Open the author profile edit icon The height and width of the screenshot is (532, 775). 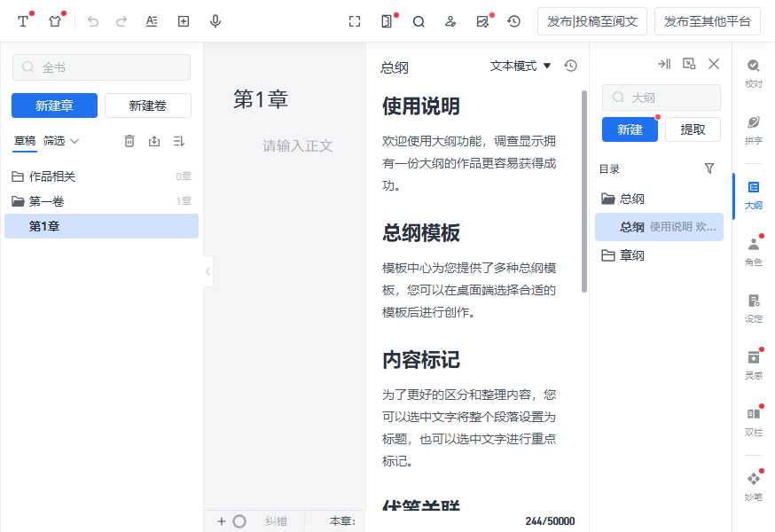pos(450,21)
